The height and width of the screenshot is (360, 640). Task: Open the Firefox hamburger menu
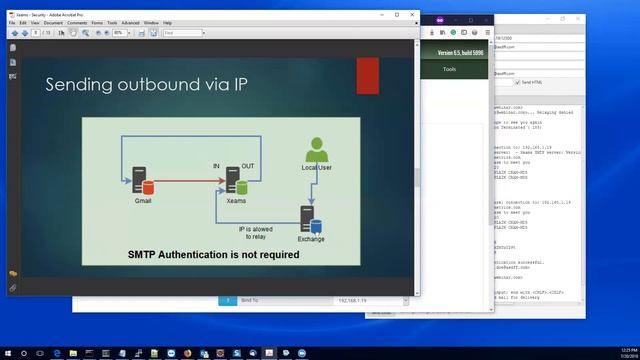487,32
